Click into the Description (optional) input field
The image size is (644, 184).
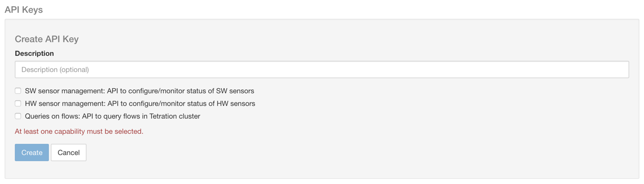[322, 69]
